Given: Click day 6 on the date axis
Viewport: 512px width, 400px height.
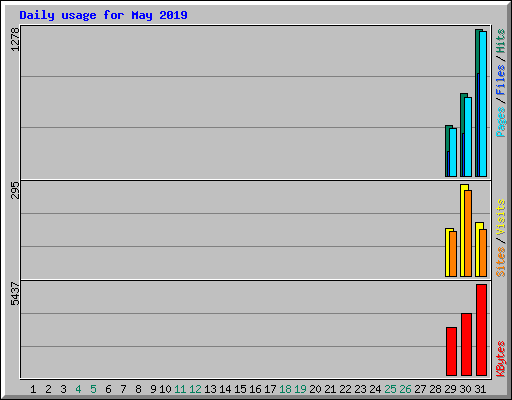Looking at the screenshot, I should point(108,389).
